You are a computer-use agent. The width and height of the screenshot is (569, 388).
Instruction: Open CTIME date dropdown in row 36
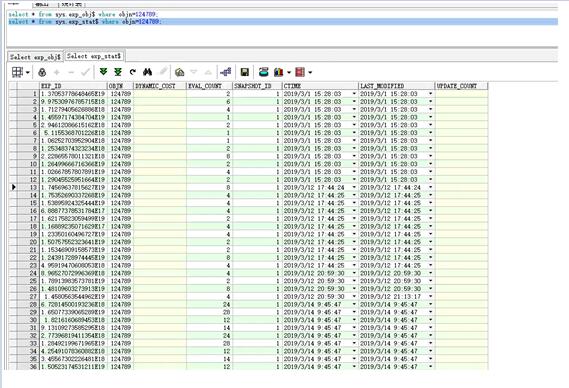[x=354, y=367]
